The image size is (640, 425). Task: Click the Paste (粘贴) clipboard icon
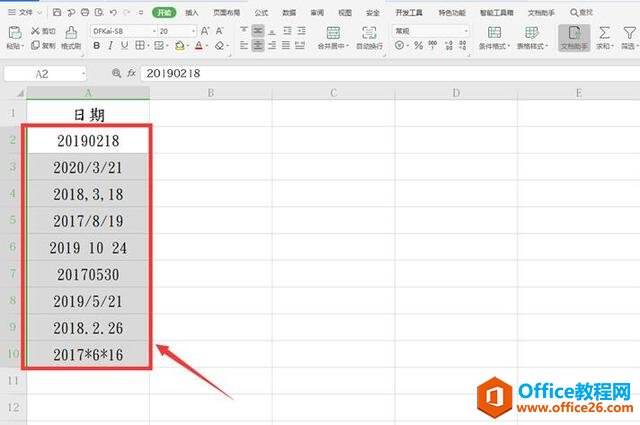tap(15, 33)
